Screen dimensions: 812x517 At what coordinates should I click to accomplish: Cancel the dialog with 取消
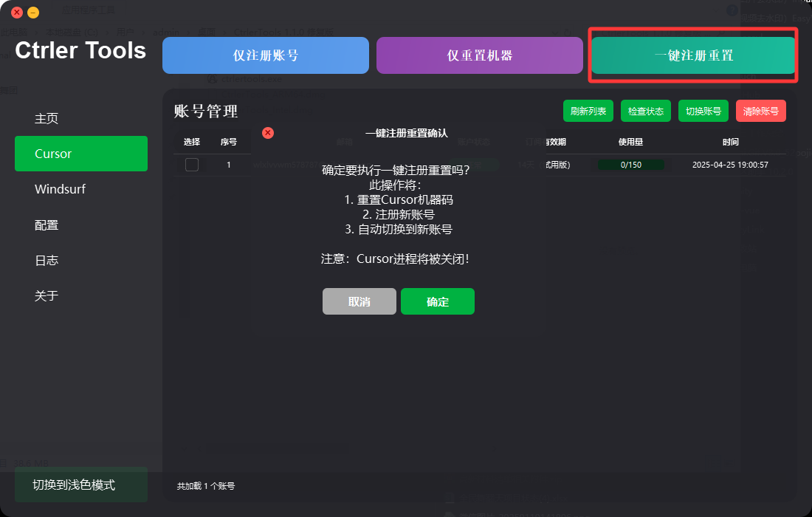click(x=359, y=301)
